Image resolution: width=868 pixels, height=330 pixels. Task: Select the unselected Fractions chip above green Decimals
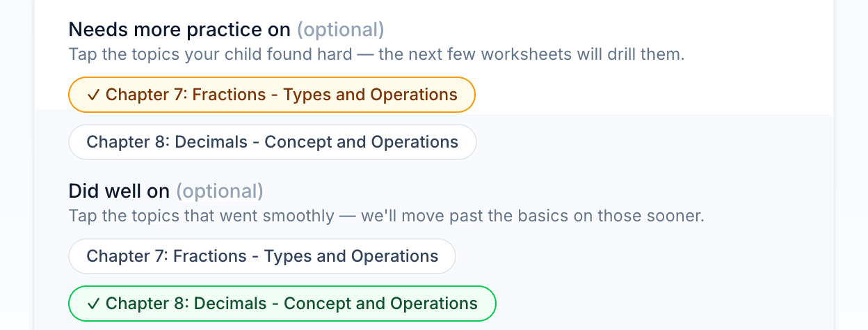(x=262, y=256)
